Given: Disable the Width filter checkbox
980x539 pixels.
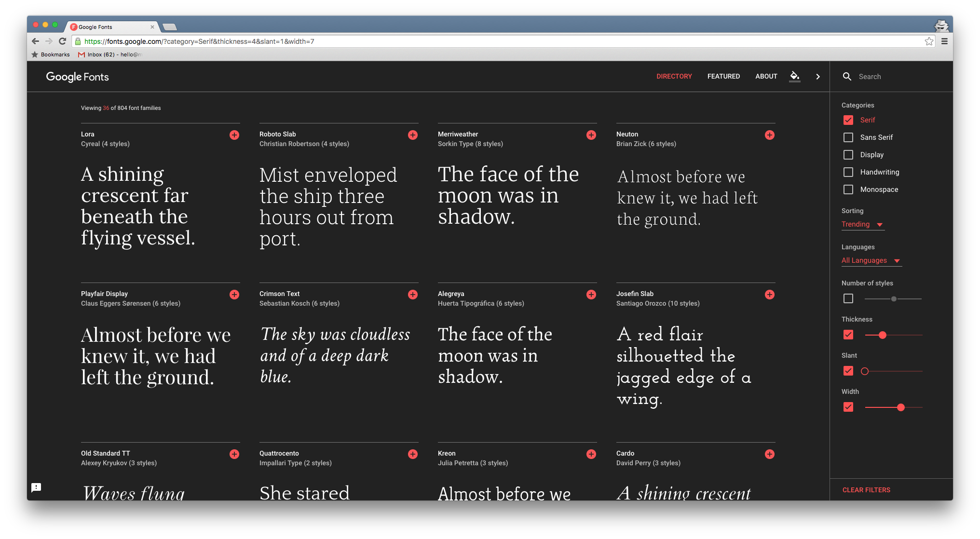Looking at the screenshot, I should [x=848, y=407].
